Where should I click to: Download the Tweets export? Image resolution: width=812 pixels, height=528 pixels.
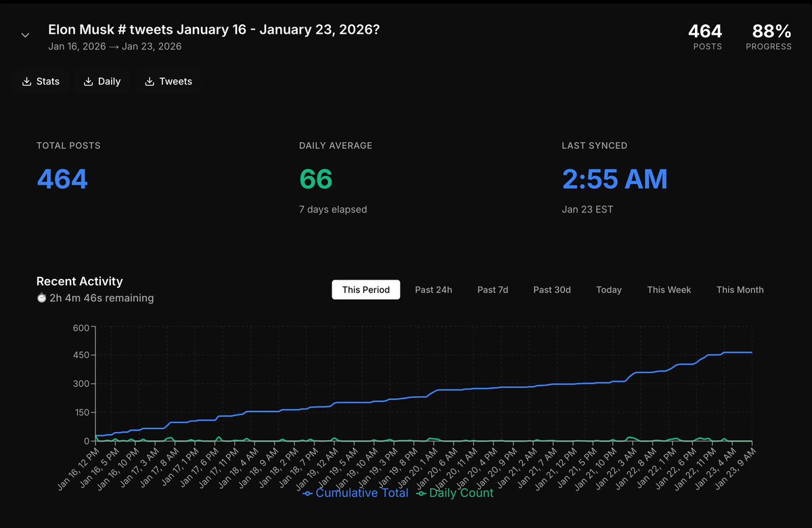click(x=168, y=81)
